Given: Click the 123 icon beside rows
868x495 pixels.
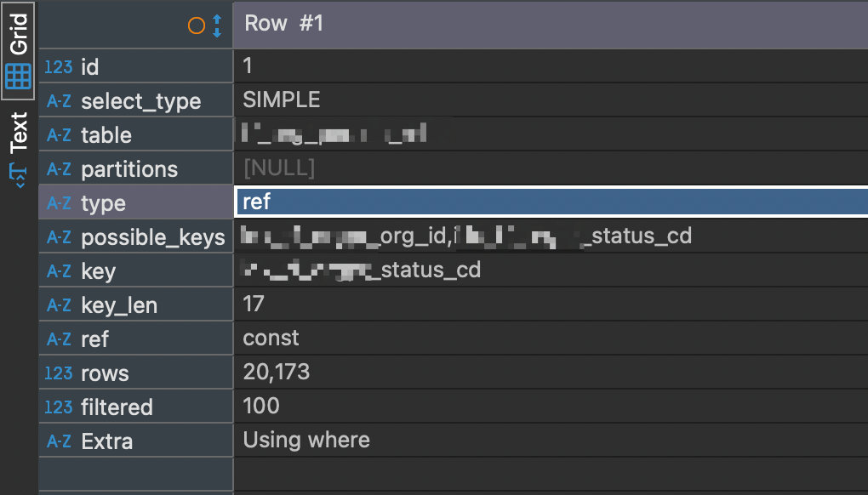Looking at the screenshot, I should [58, 373].
